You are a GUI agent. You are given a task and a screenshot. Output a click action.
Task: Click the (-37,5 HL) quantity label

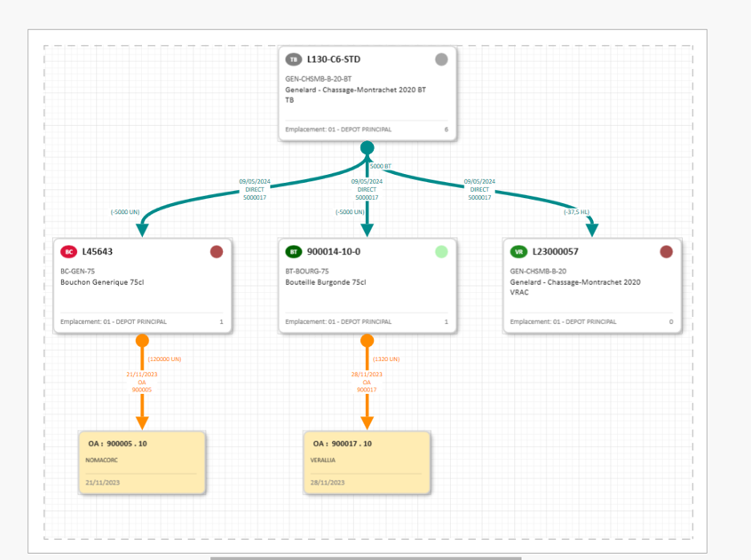tap(576, 212)
